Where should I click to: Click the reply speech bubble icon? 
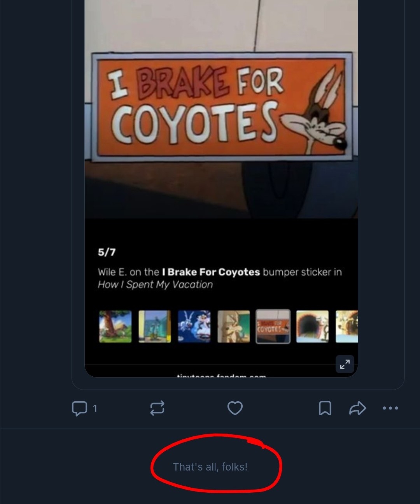coord(80,408)
